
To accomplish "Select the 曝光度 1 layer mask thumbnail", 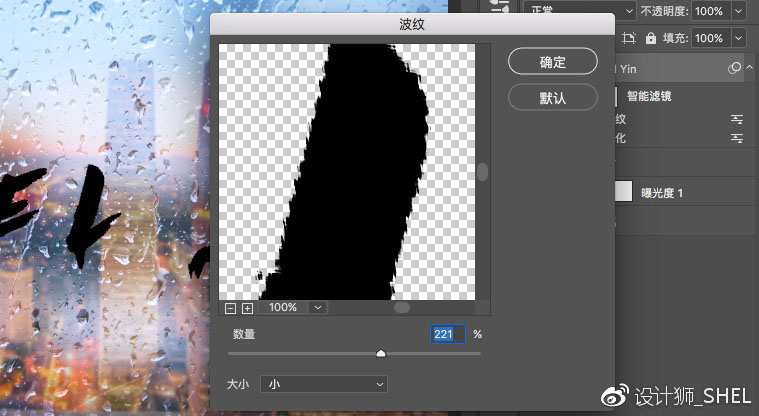I will [622, 192].
